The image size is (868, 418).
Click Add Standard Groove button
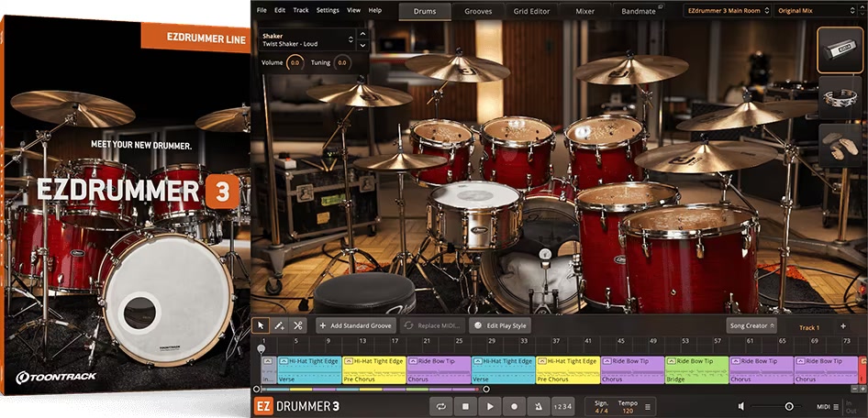tap(354, 325)
